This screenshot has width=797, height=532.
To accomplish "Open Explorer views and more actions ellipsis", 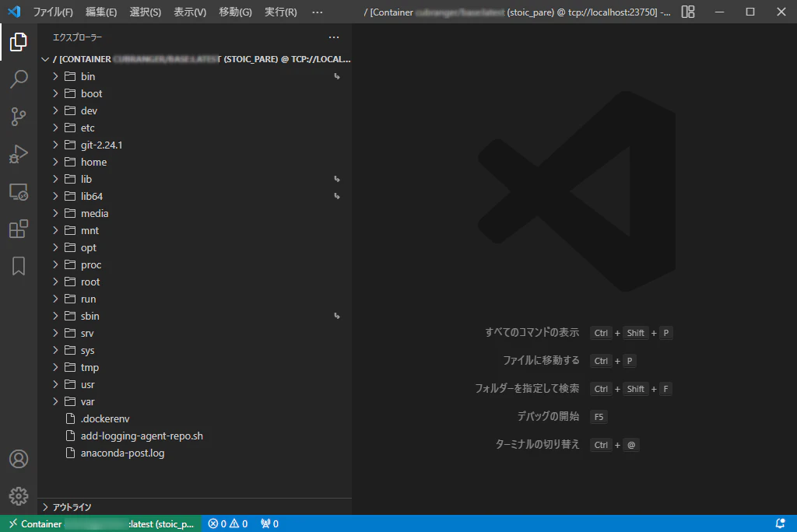I will 333,37.
